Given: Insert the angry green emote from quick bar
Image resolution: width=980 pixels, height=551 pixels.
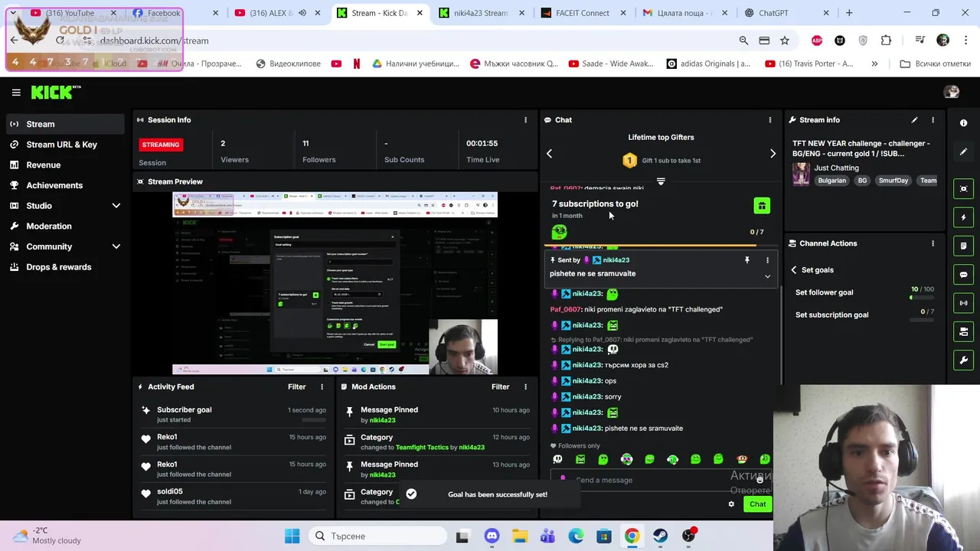Looking at the screenshot, I should click(580, 459).
